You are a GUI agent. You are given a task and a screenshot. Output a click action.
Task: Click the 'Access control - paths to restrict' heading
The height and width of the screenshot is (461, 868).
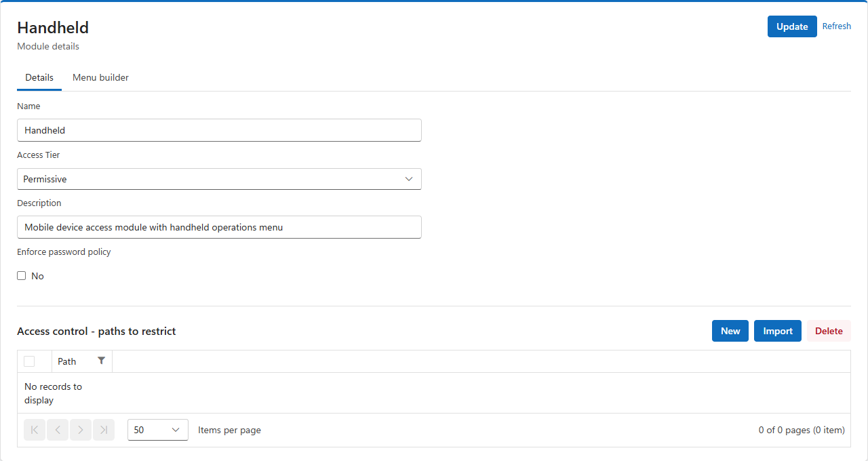96,331
